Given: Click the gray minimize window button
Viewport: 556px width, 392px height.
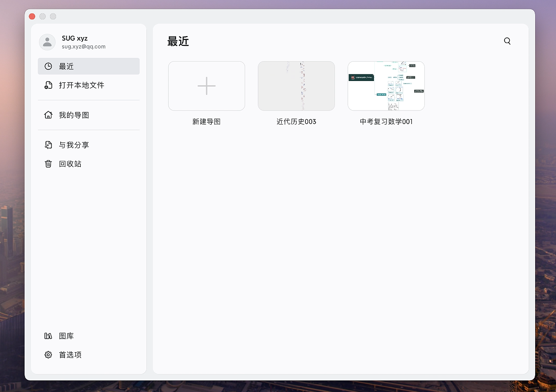Looking at the screenshot, I should click(x=43, y=16).
